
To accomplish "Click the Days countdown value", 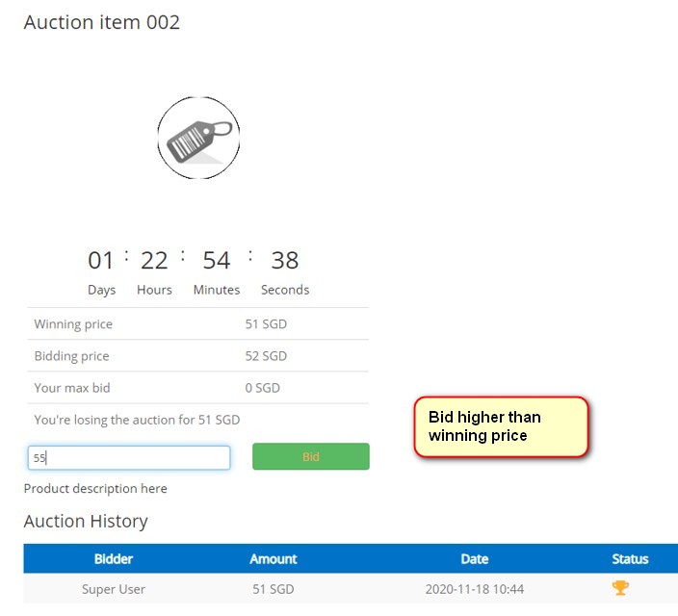I will point(101,260).
